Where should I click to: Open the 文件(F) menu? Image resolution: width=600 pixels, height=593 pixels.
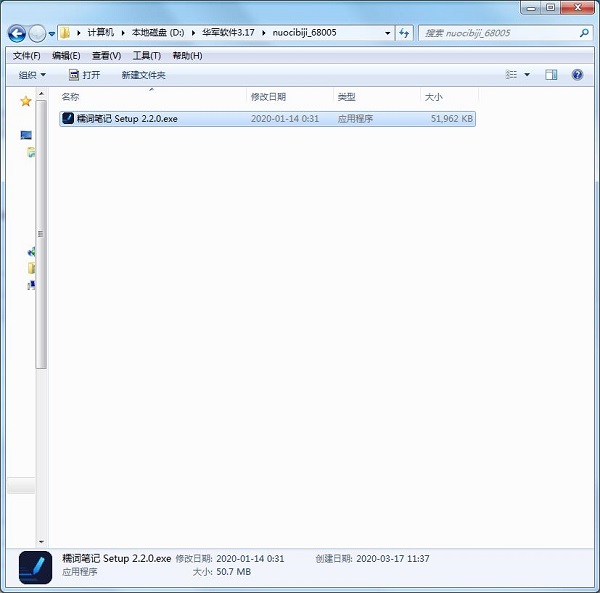click(25, 55)
